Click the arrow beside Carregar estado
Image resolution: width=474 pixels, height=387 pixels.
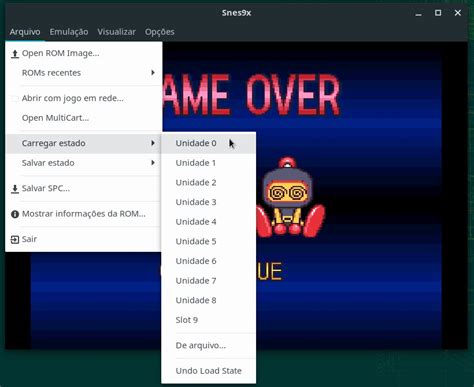[153, 143]
